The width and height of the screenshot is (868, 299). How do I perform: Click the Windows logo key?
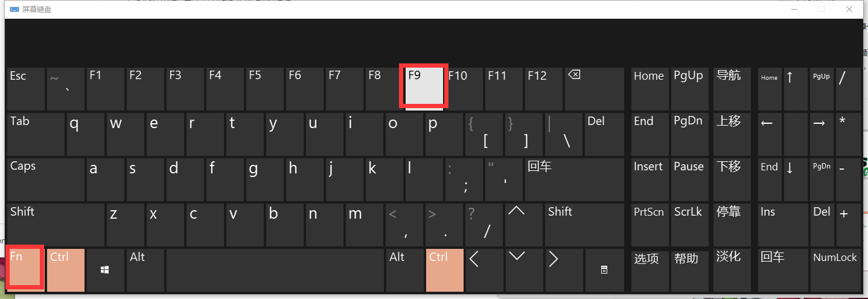click(x=105, y=269)
